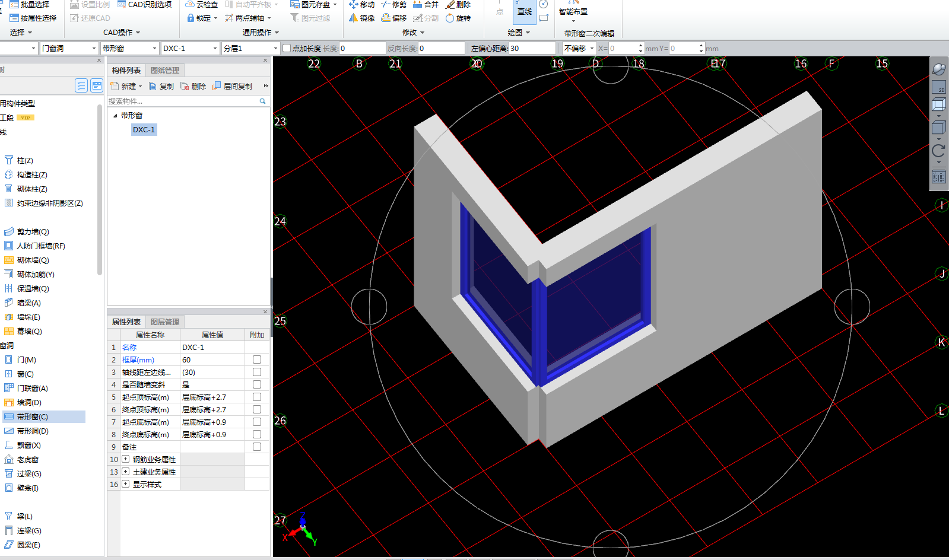Expand the 显示样式 property group
949x560 pixels.
pos(126,484)
